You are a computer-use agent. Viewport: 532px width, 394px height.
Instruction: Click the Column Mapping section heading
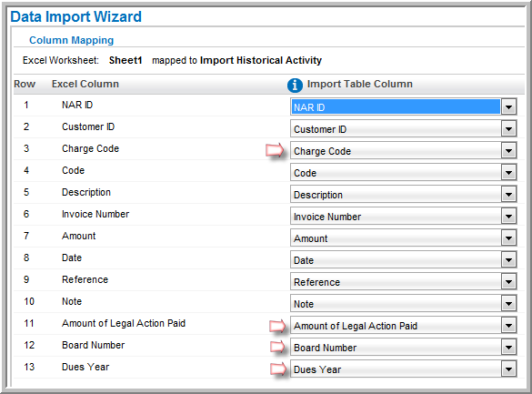71,40
